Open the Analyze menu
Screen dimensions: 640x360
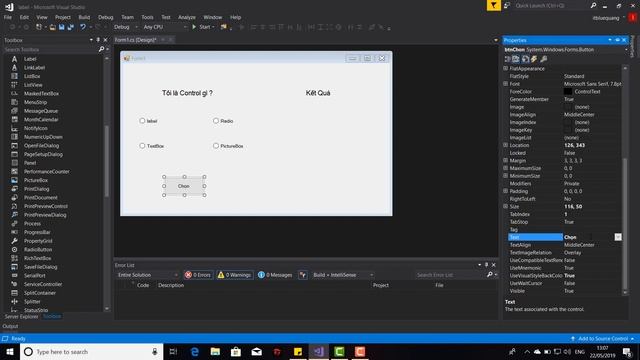(x=187, y=17)
